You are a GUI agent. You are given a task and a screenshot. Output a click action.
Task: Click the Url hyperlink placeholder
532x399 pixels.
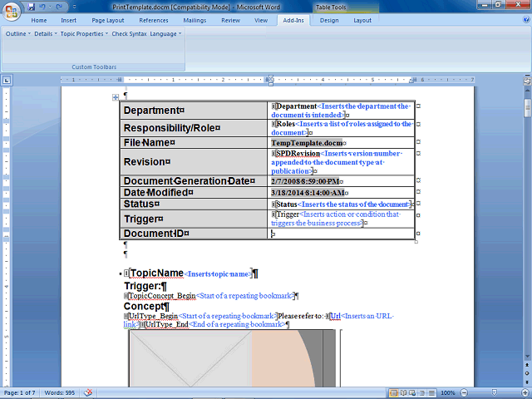point(335,316)
